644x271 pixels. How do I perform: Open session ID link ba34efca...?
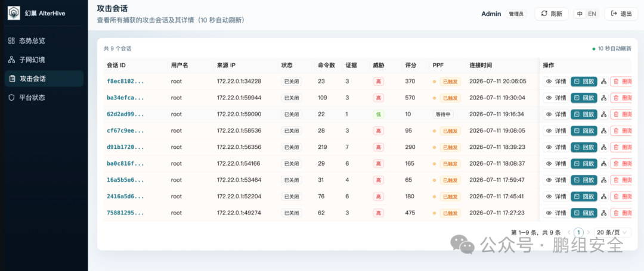(125, 98)
